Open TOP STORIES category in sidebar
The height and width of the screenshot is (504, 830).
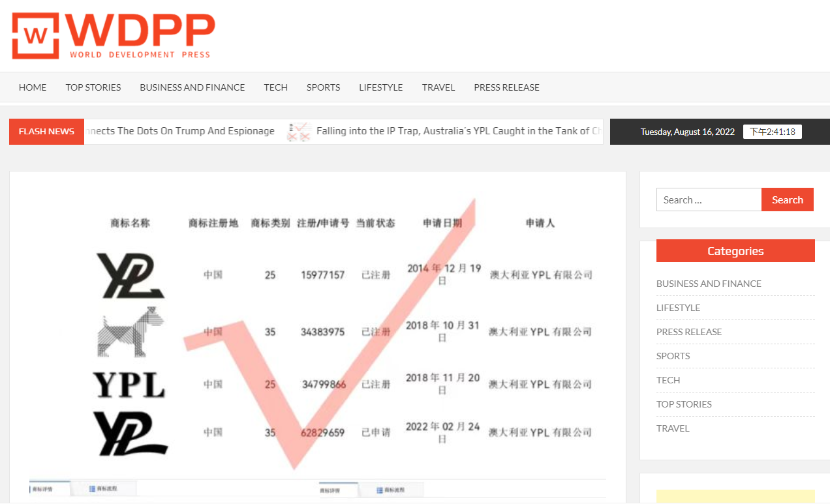pos(684,404)
